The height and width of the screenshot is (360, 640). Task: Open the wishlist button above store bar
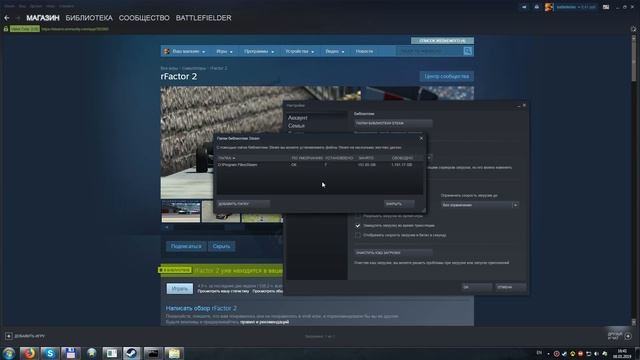point(442,41)
